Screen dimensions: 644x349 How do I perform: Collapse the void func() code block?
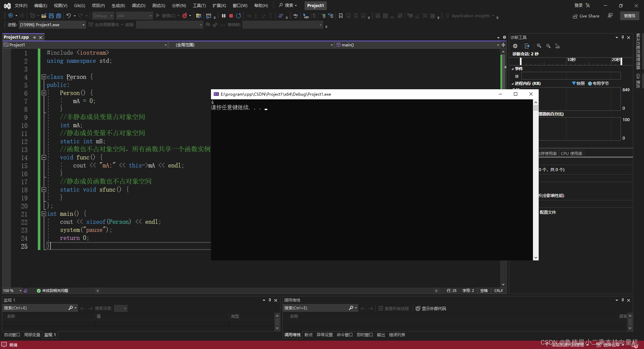coord(44,157)
